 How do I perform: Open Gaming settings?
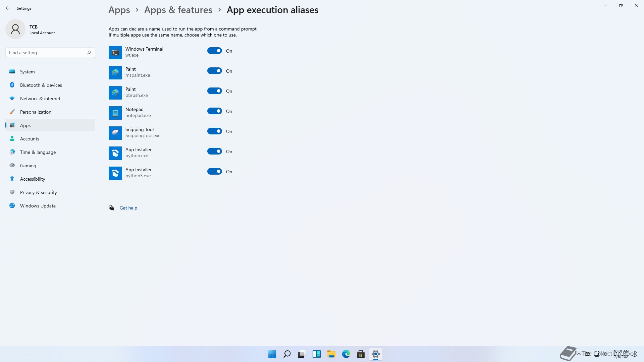point(50,165)
